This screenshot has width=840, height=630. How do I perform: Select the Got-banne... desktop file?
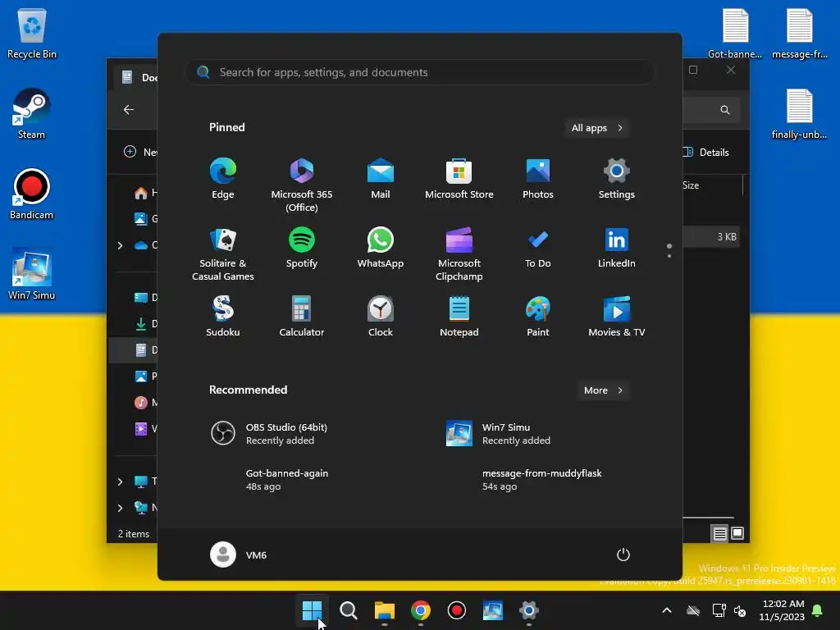tap(735, 34)
